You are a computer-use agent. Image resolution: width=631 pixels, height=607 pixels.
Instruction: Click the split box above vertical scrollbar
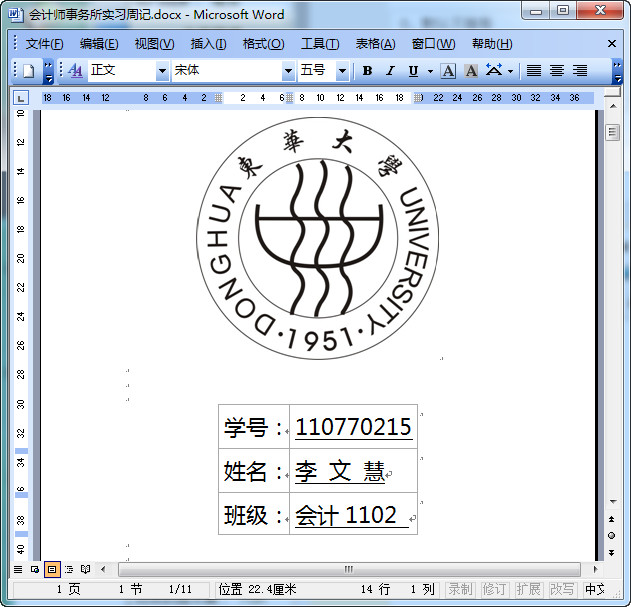pos(612,92)
